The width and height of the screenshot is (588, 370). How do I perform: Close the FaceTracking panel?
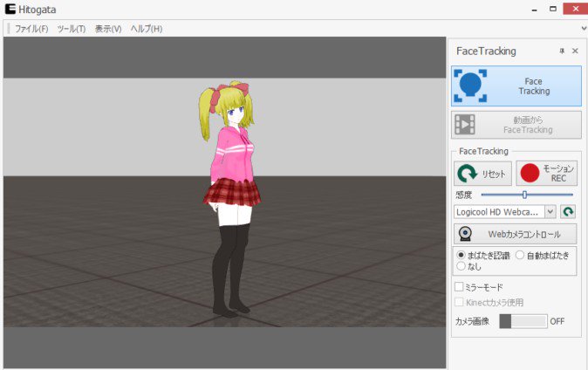point(575,51)
